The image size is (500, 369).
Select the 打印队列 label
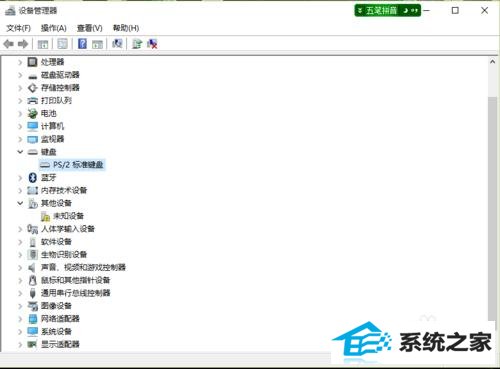click(x=56, y=100)
